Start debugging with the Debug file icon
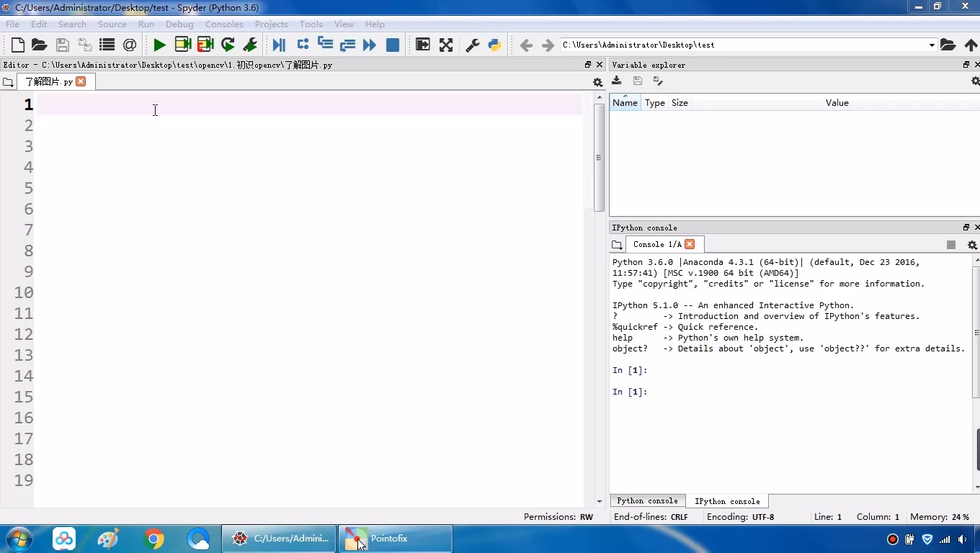980x553 pixels. click(x=279, y=45)
